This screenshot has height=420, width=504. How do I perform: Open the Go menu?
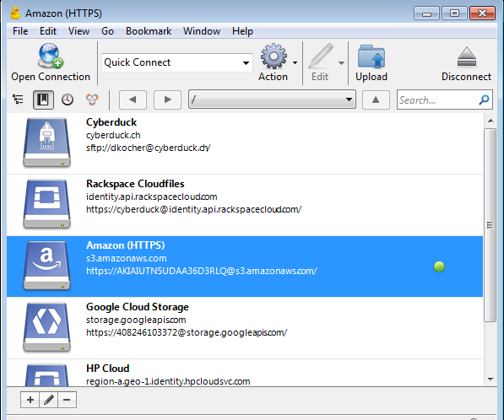pyautogui.click(x=107, y=31)
